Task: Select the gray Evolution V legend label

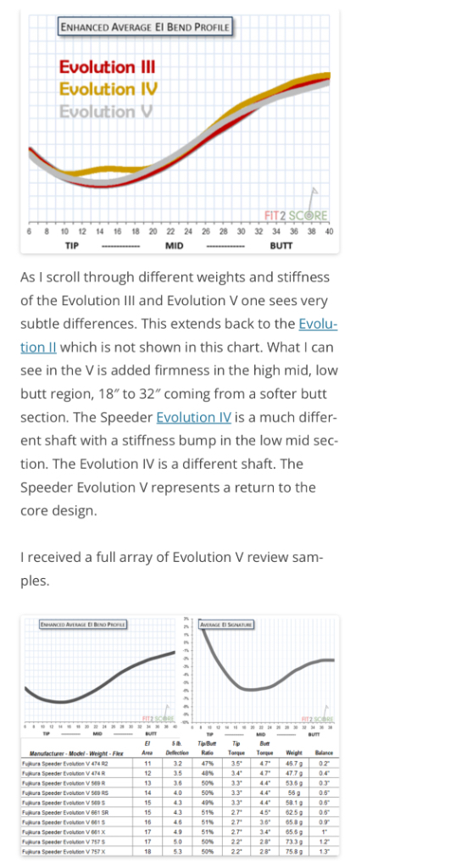Action: click(x=105, y=111)
